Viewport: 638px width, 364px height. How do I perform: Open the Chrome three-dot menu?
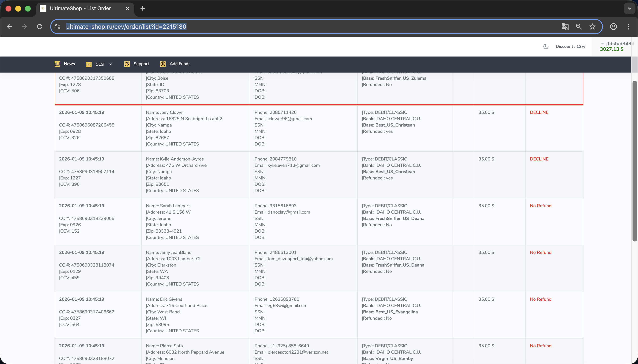629,27
